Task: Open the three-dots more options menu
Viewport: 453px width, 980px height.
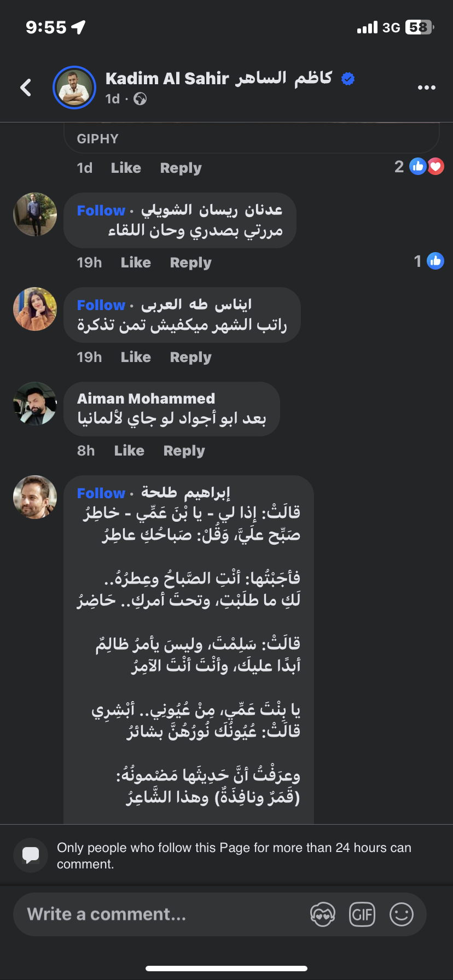Action: point(426,87)
